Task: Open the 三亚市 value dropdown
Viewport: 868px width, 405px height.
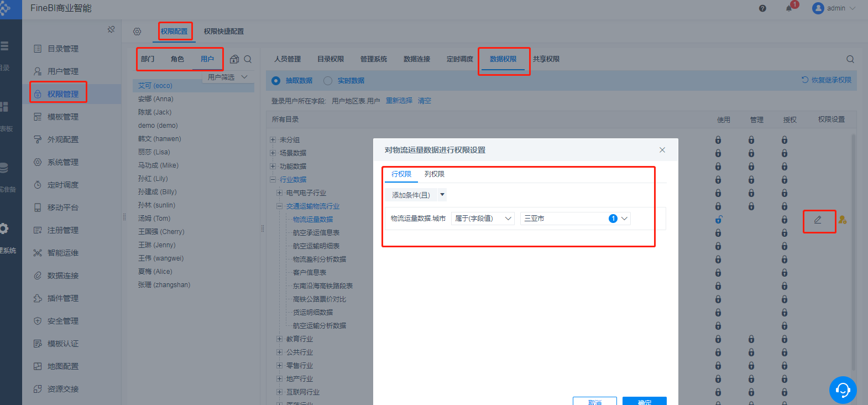Action: (x=576, y=219)
